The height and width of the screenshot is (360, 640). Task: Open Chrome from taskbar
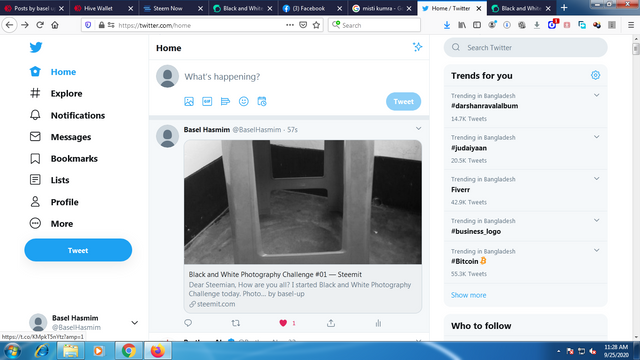click(x=129, y=351)
